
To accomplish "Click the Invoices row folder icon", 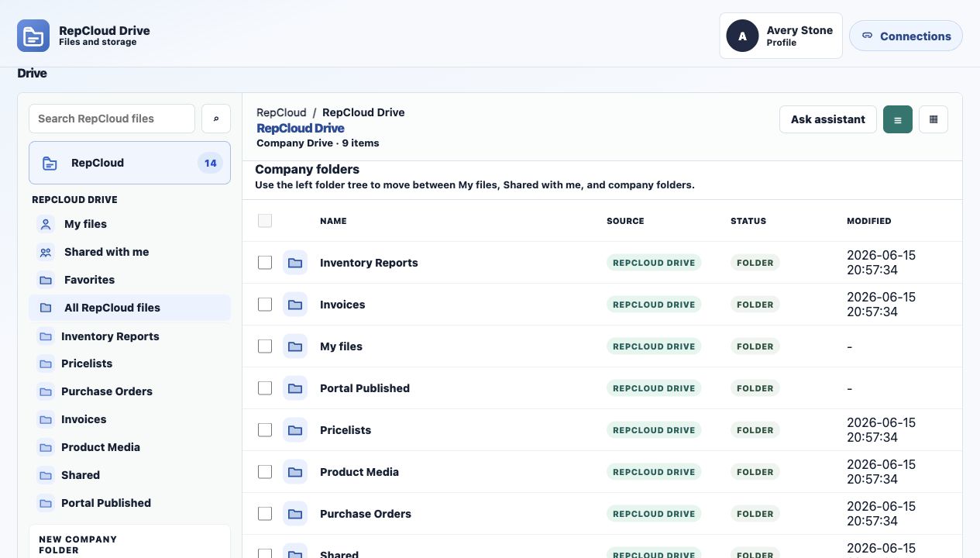I will coord(295,305).
